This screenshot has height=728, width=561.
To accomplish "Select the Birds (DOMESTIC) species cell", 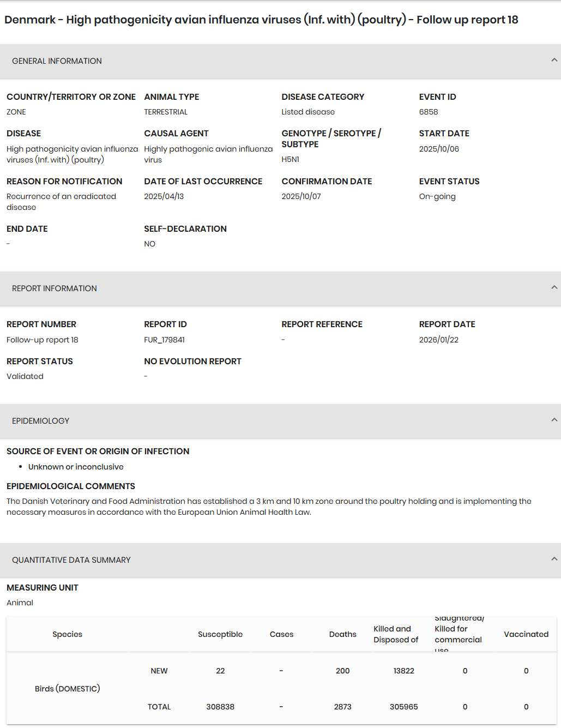I will (x=68, y=689).
